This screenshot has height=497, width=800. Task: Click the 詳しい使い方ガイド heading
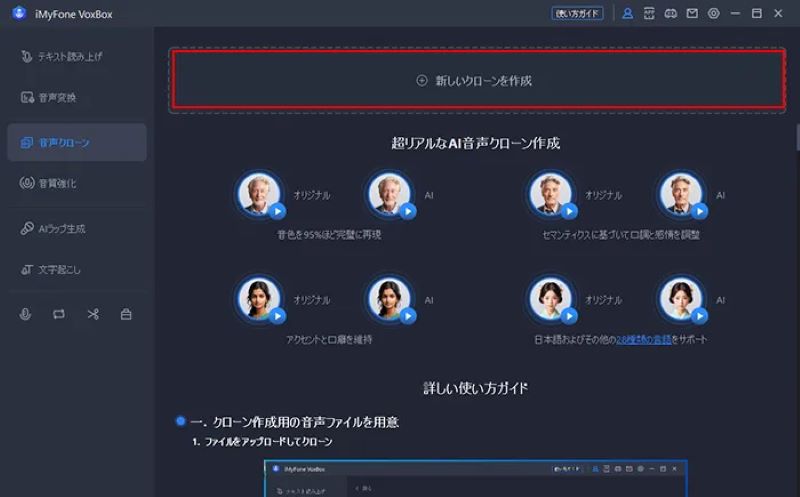coord(476,388)
